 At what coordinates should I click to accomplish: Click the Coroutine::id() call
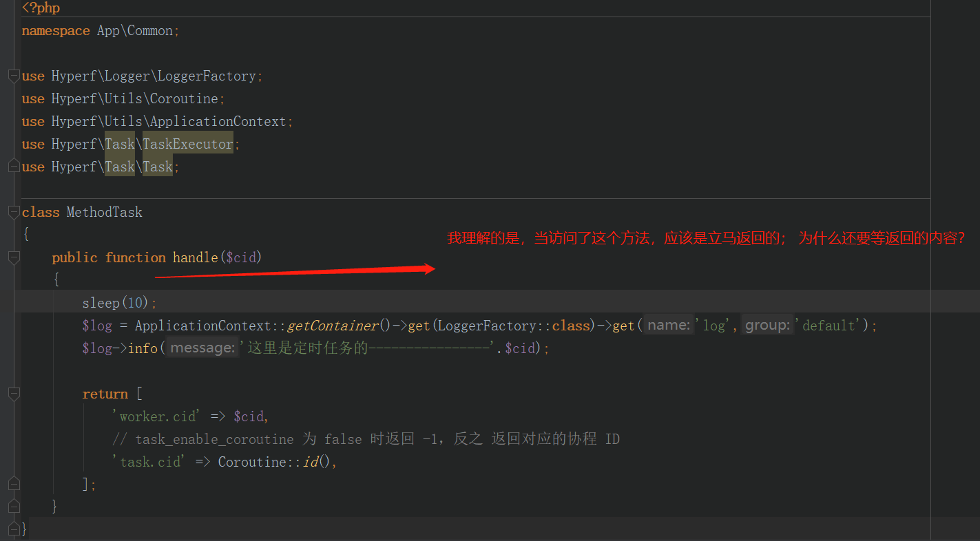[269, 461]
